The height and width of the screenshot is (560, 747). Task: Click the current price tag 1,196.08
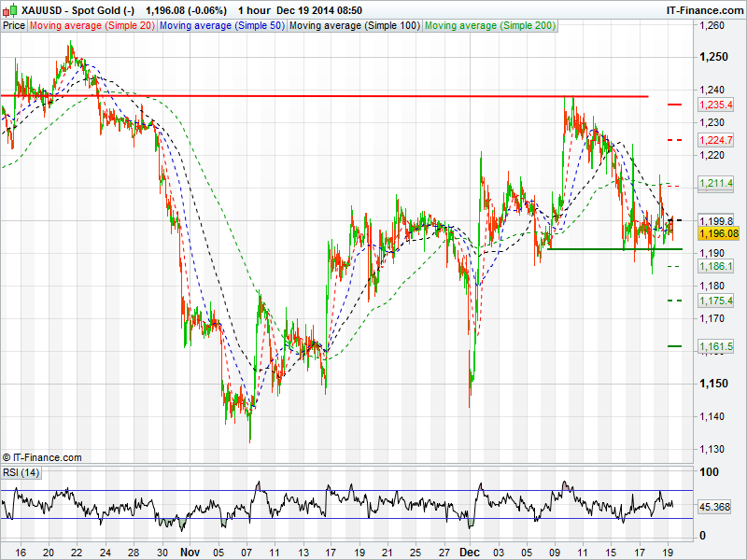pos(718,233)
